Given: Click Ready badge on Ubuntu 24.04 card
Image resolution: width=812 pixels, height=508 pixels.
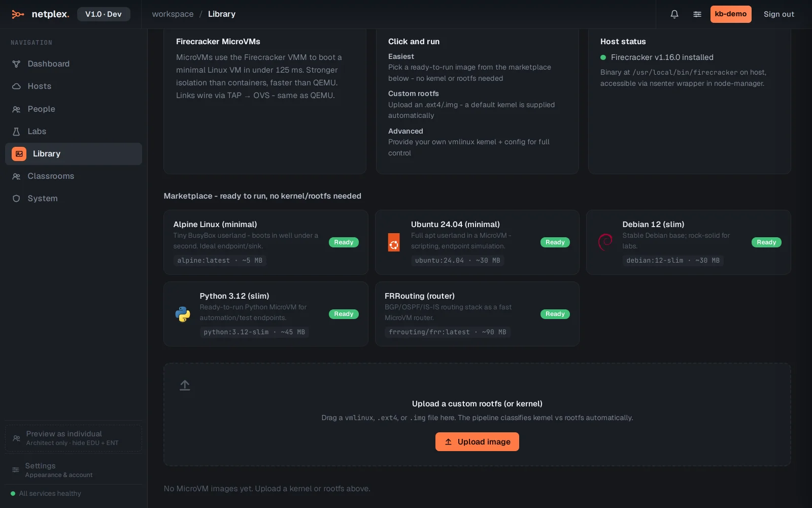Looking at the screenshot, I should pyautogui.click(x=555, y=242).
